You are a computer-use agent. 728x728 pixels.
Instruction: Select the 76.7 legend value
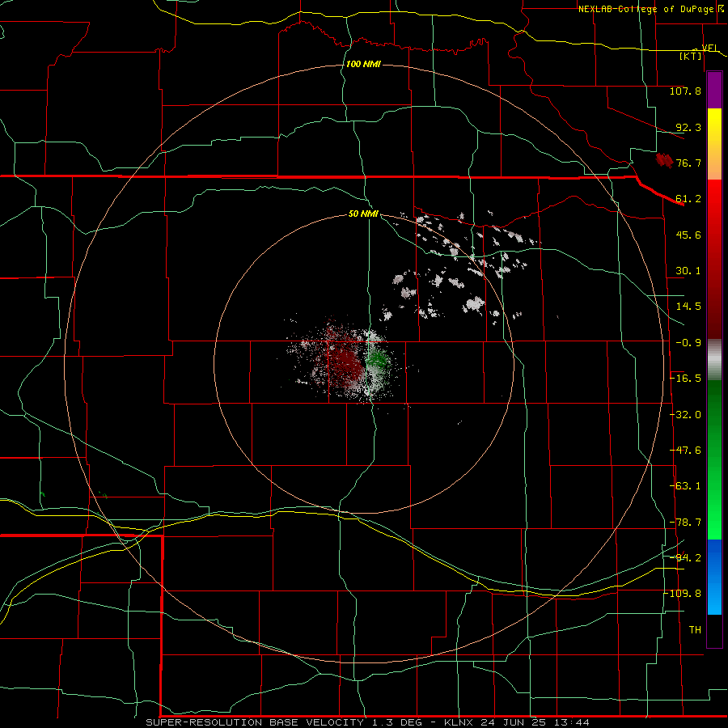click(688, 163)
